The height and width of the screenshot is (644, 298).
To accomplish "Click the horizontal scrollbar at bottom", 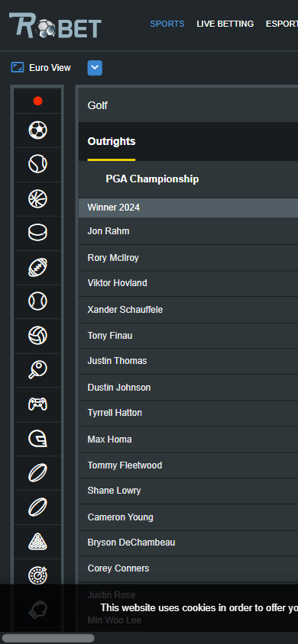I will [48, 638].
